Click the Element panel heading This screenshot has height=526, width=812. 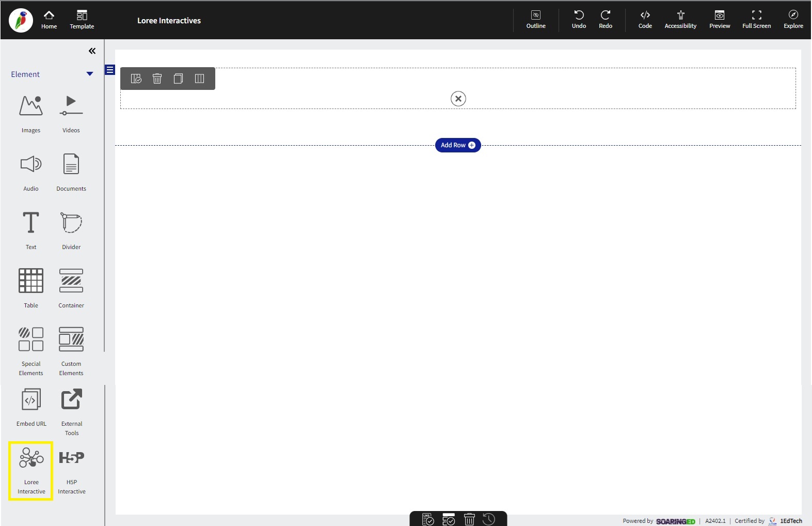[25, 74]
